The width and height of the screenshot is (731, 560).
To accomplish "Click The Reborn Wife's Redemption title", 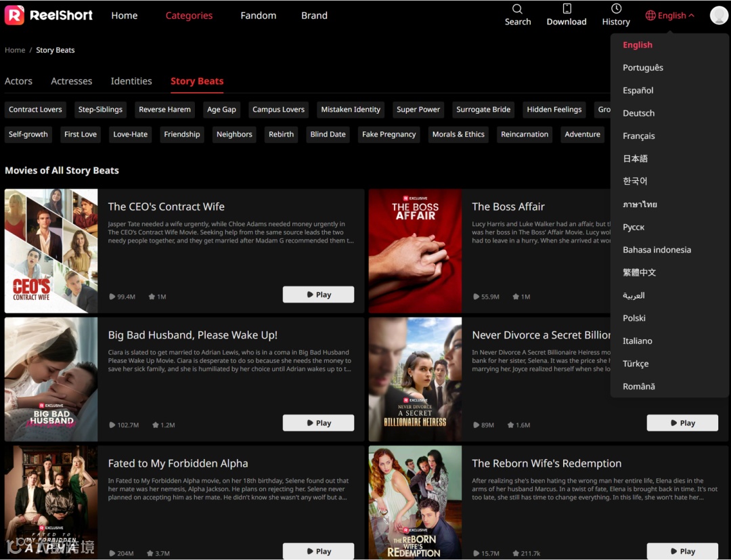I will click(546, 463).
